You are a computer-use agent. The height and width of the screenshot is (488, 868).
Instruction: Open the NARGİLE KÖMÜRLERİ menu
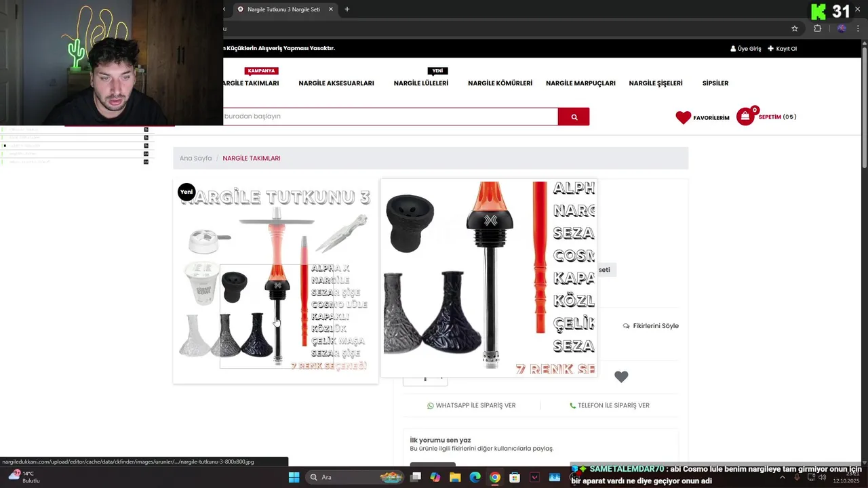click(500, 83)
